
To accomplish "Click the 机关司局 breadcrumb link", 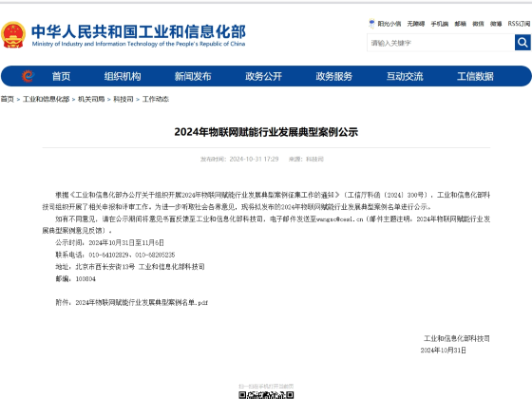I will tap(91, 99).
